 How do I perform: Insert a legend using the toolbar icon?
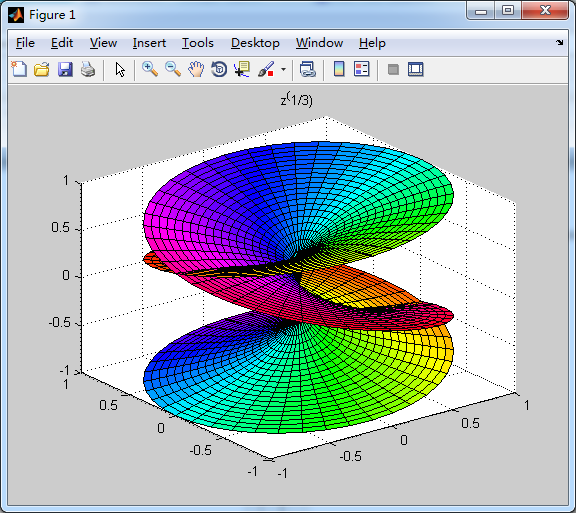361,69
